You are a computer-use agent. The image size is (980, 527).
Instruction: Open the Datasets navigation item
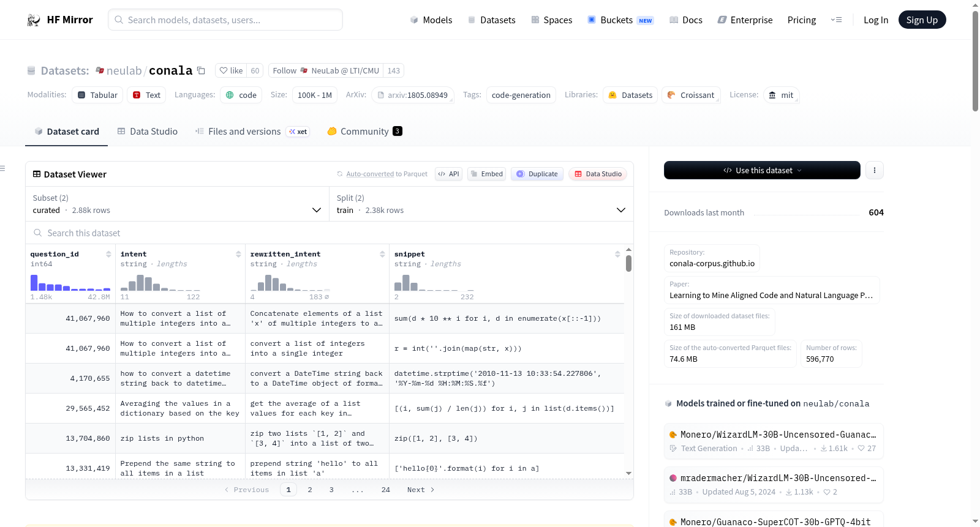pos(492,20)
